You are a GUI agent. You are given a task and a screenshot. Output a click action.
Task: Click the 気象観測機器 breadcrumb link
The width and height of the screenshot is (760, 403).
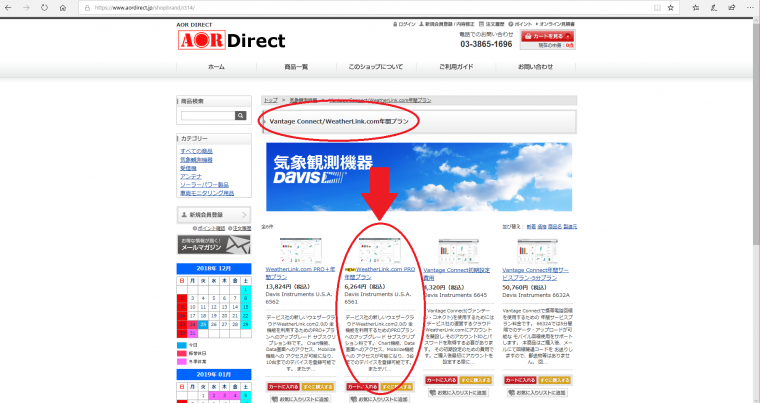[303, 100]
